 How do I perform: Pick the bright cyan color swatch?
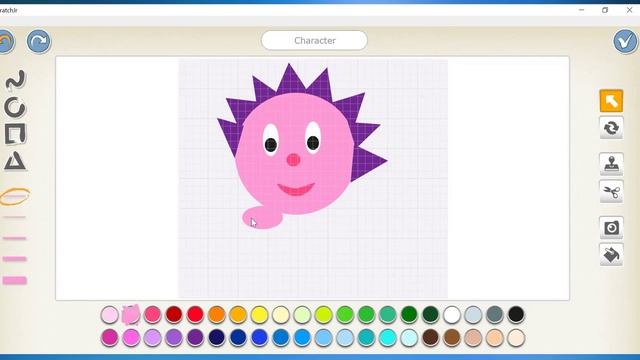pos(388,338)
